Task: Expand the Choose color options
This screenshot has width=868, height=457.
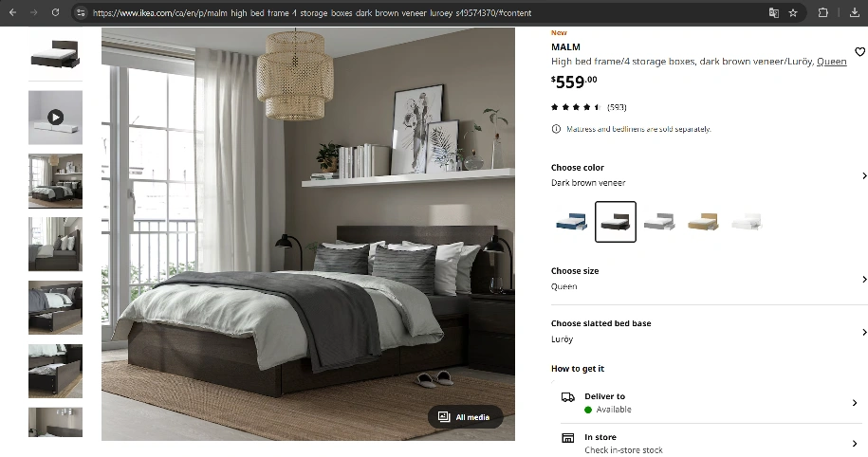Action: click(x=710, y=174)
